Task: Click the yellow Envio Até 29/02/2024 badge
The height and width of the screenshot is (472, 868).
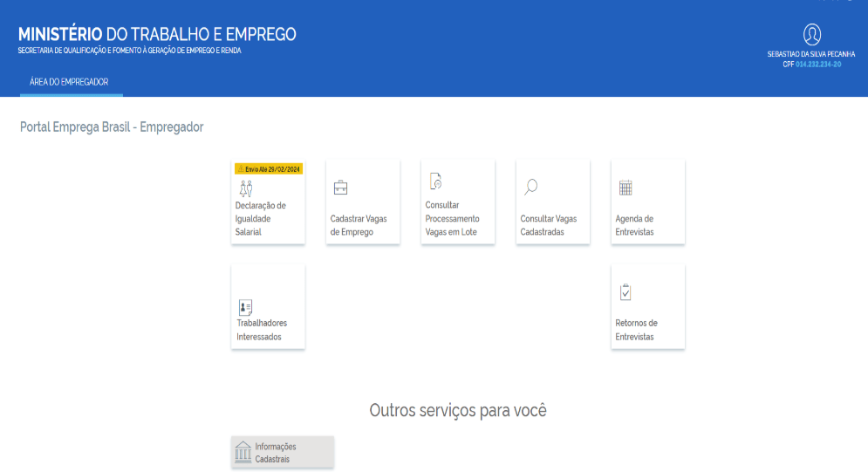Action: pos(269,168)
